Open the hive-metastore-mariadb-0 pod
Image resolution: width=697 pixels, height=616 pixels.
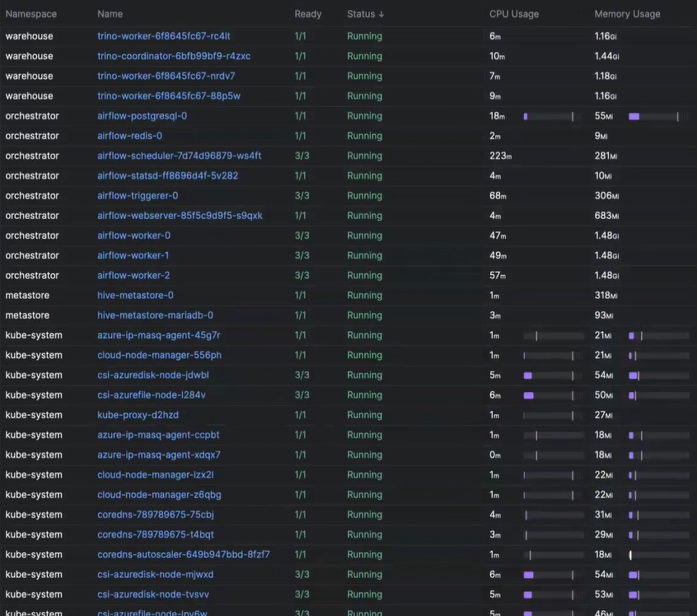pyautogui.click(x=155, y=315)
